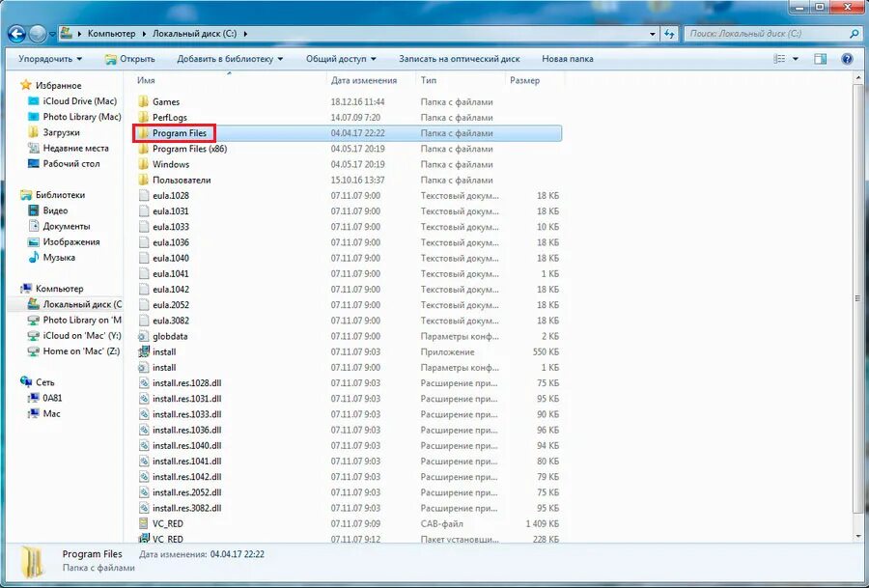Viewport: 869px width, 588px height.
Task: Click Локальный диск (C:) breadcrumb segment
Action: click(x=194, y=34)
